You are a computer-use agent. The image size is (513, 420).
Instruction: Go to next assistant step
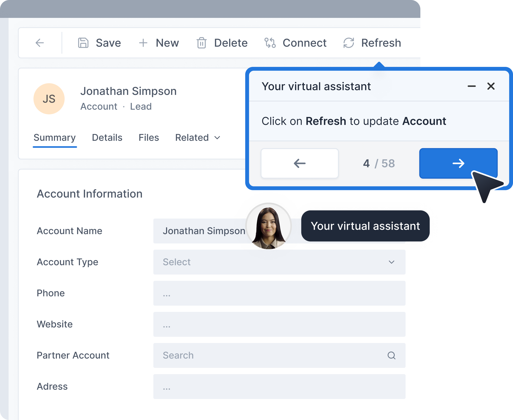click(458, 163)
